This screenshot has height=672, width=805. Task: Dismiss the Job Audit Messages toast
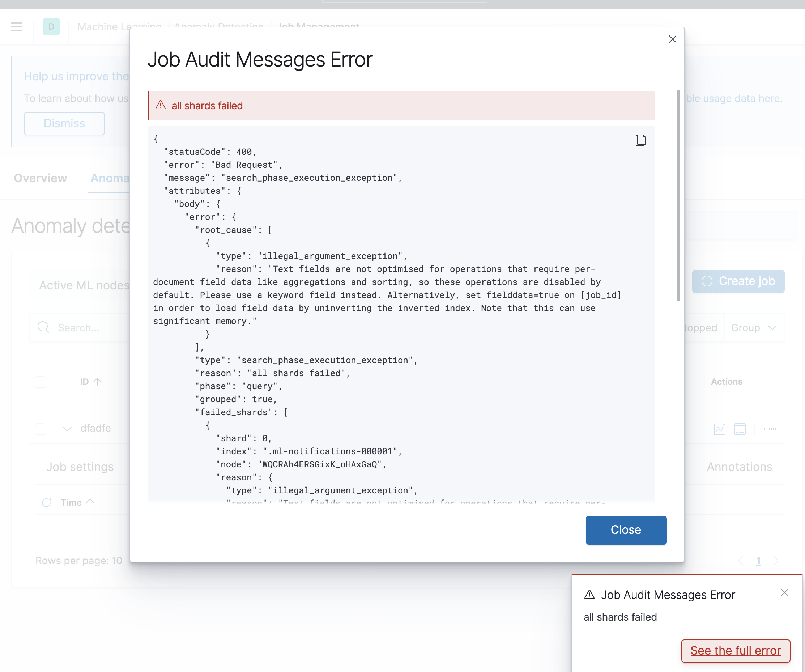click(x=784, y=592)
